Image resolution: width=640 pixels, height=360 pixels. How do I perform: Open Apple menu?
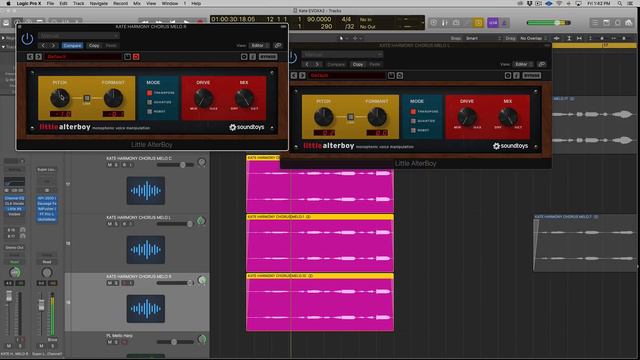tap(8, 3)
